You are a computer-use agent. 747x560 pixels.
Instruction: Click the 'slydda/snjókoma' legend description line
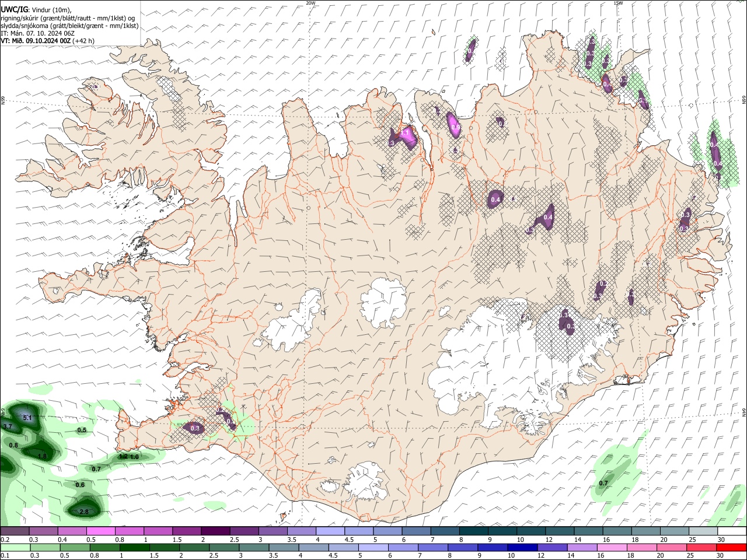(69, 26)
